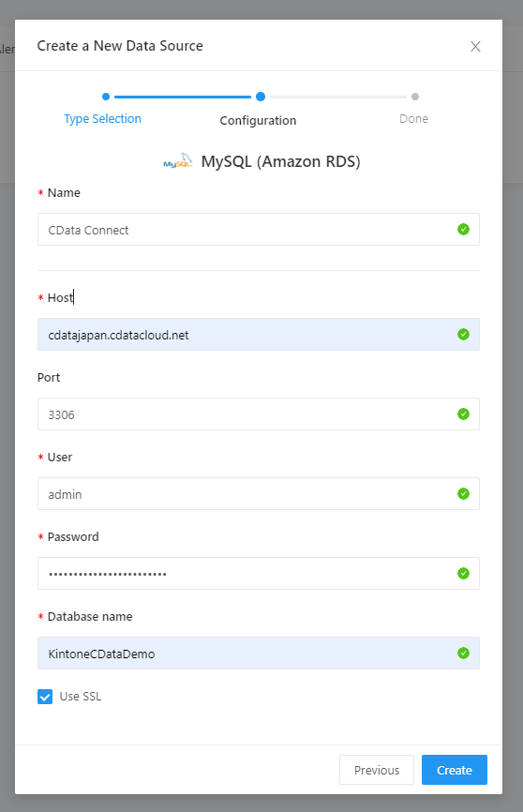Focus the Name input containing CData Connect
Viewport: 523px width, 812px height.
(x=259, y=230)
